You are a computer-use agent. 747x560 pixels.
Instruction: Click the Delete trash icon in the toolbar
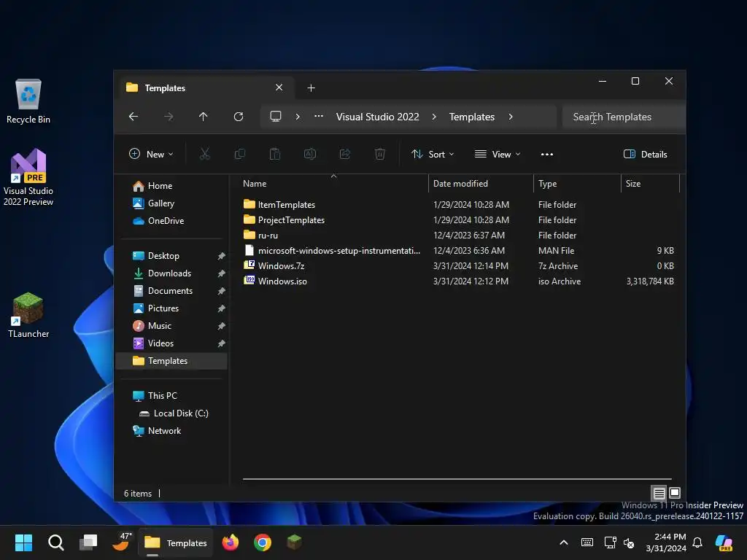tap(379, 154)
